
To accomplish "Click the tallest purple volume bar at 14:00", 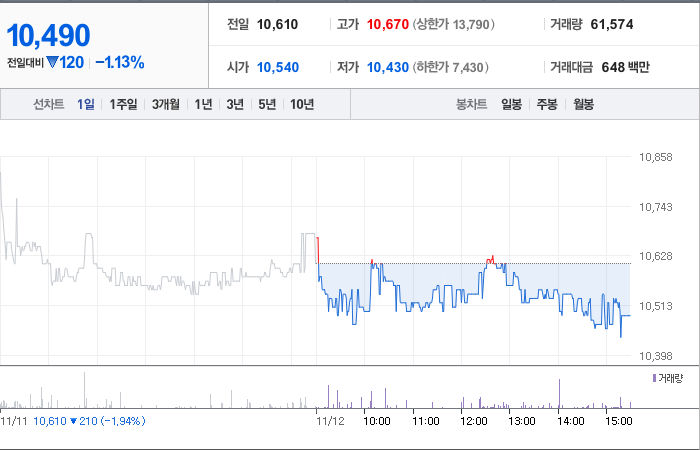I will click(x=559, y=393).
